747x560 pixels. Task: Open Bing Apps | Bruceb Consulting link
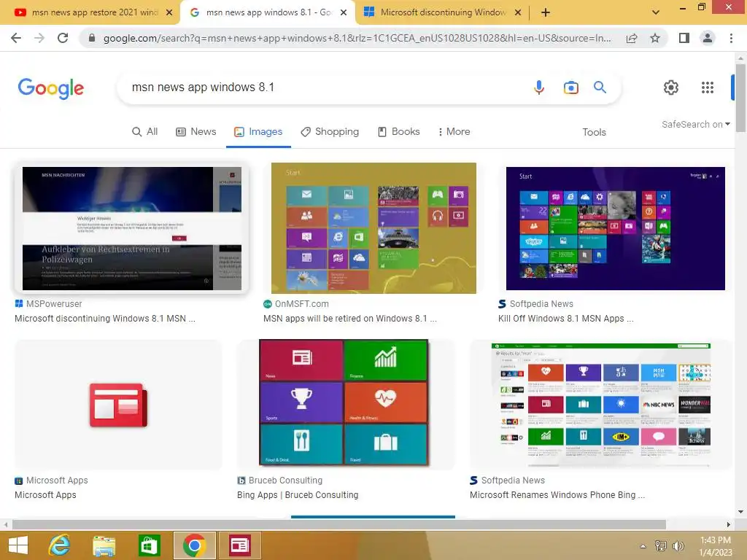click(x=298, y=495)
